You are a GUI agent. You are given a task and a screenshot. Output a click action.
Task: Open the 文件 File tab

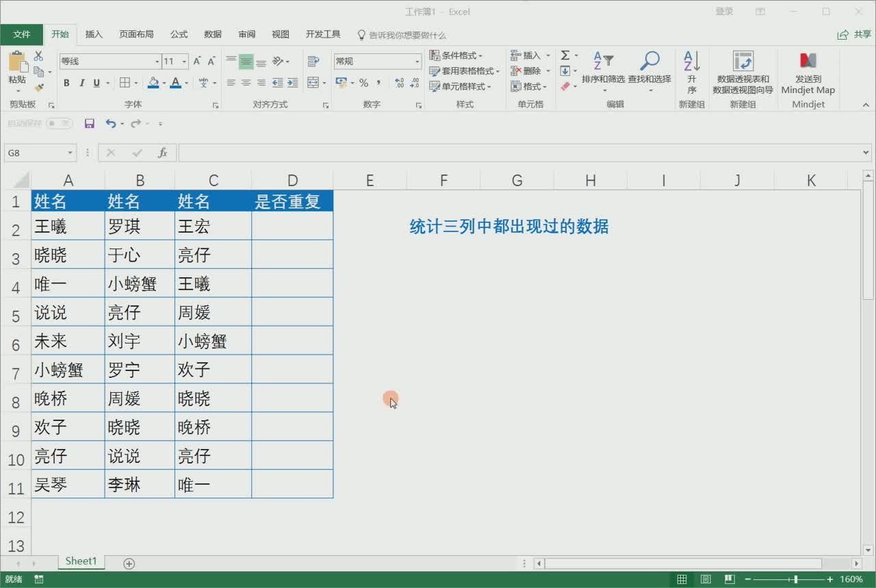(22, 34)
